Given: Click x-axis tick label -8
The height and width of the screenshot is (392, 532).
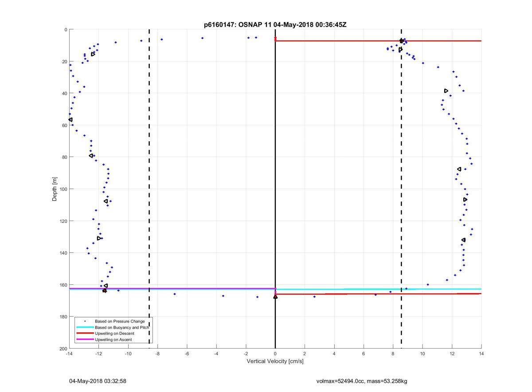Looking at the screenshot, I should click(x=157, y=354).
